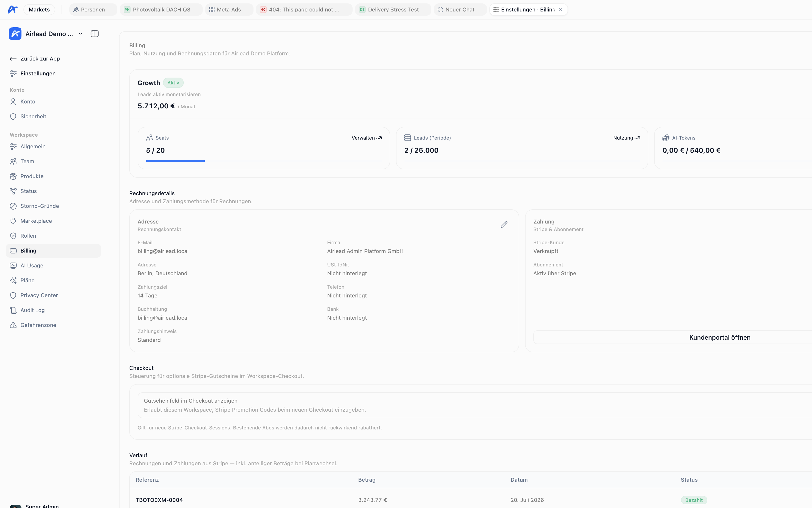Open the Markets button
This screenshot has height=508, width=812.
click(x=39, y=10)
